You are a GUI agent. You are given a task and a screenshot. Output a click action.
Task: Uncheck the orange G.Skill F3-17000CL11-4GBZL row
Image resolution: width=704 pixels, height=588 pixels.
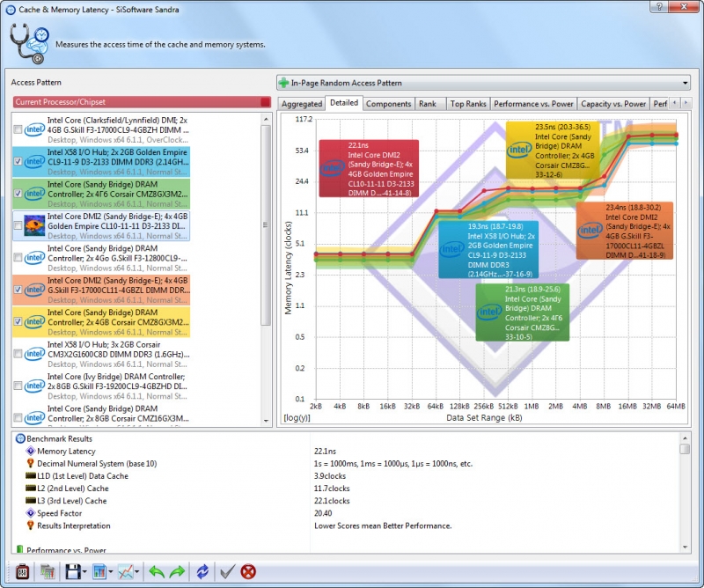click(x=18, y=290)
